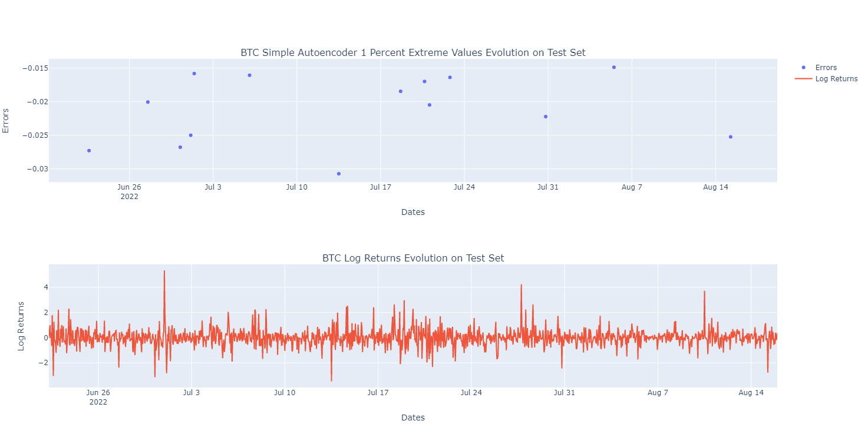Click the 'Errors' y-axis title of the top chart
This screenshot has width=868, height=434.
[6, 120]
